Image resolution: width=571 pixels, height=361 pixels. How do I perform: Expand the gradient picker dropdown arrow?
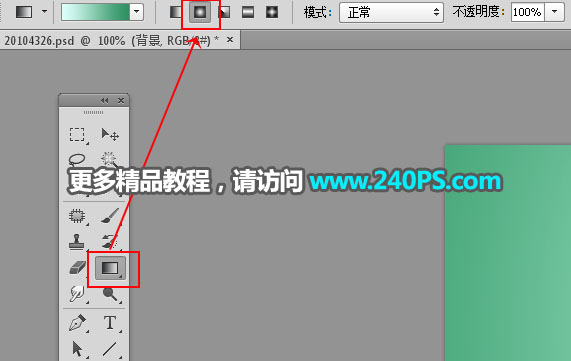(137, 12)
